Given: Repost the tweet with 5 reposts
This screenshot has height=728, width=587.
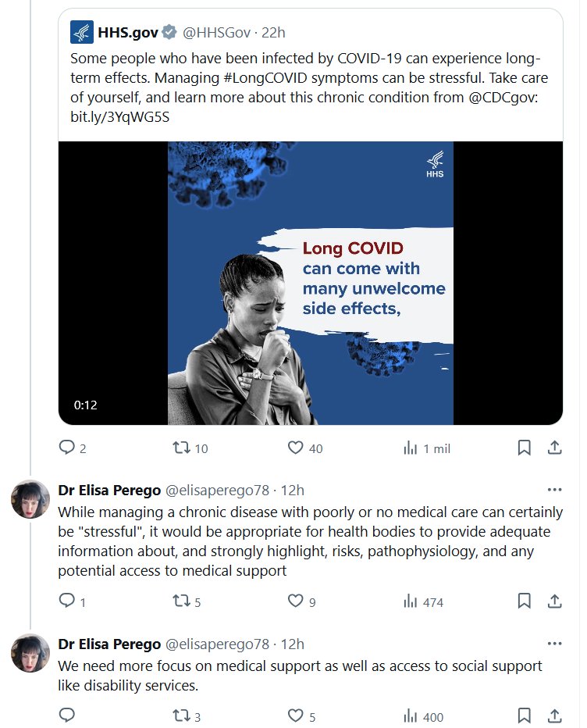Looking at the screenshot, I should coord(180,601).
